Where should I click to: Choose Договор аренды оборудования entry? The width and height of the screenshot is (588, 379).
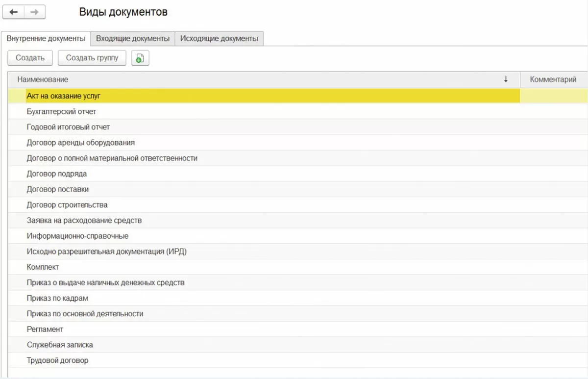point(81,143)
